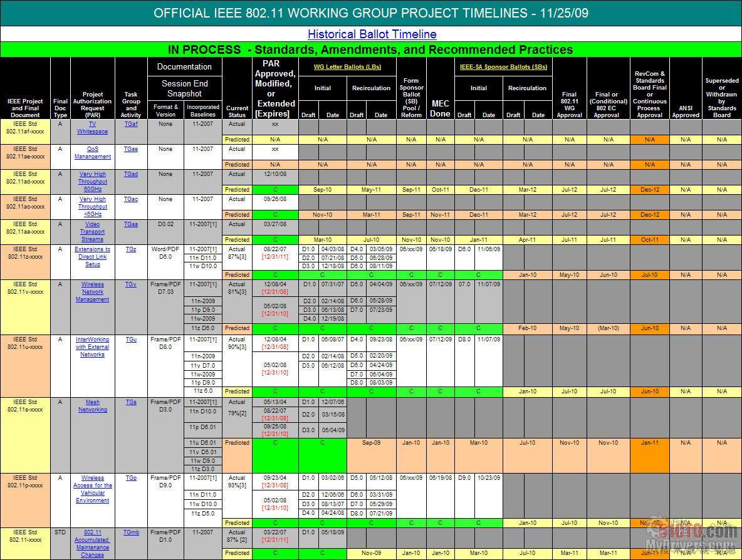
Task: Open Very High Throughput 60GHz link
Action: pos(92,182)
